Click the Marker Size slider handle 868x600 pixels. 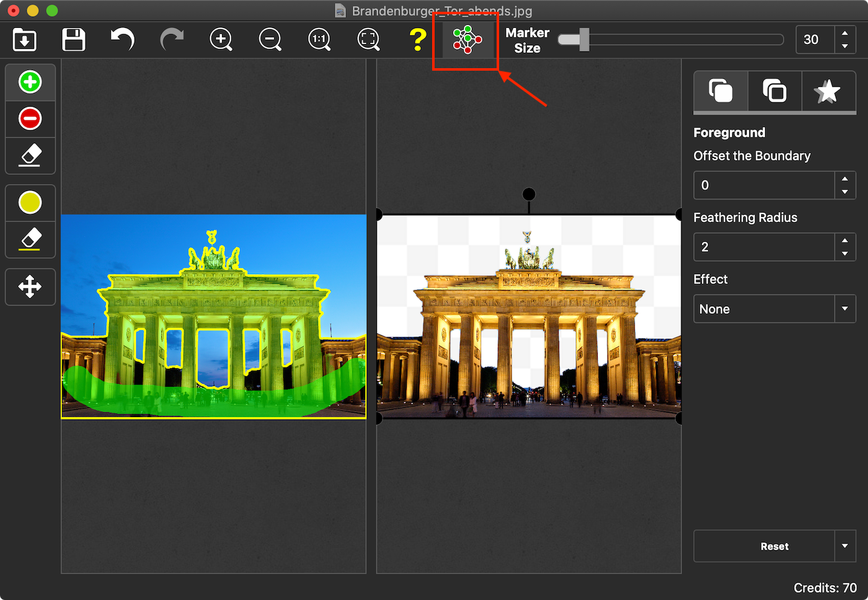click(583, 40)
